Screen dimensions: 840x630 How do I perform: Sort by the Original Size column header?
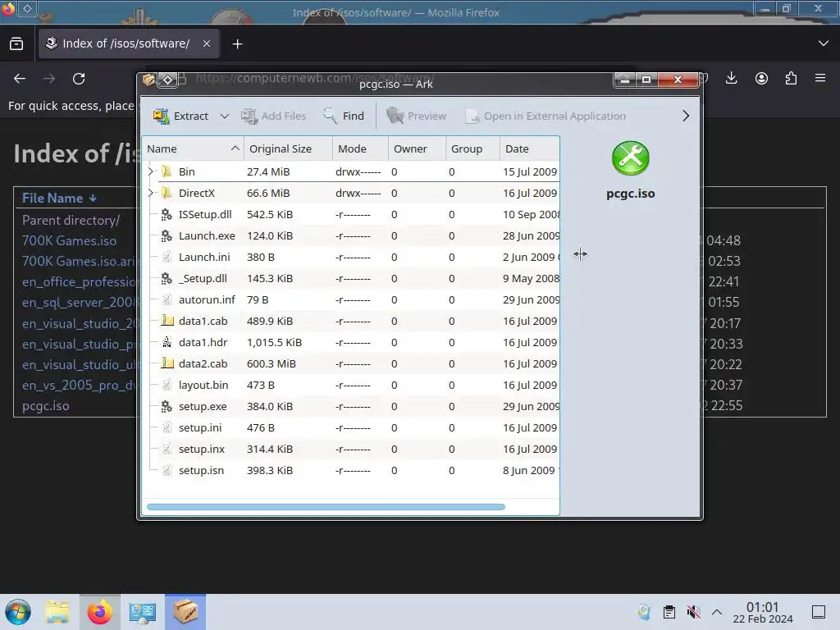point(288,149)
